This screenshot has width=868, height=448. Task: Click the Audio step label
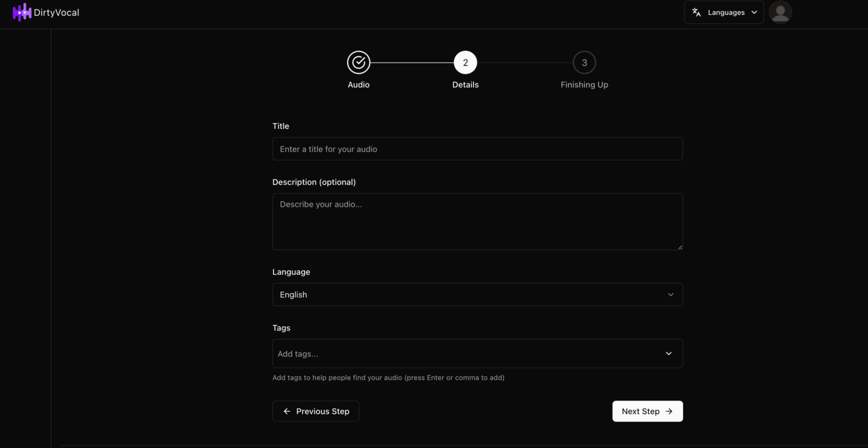[358, 84]
